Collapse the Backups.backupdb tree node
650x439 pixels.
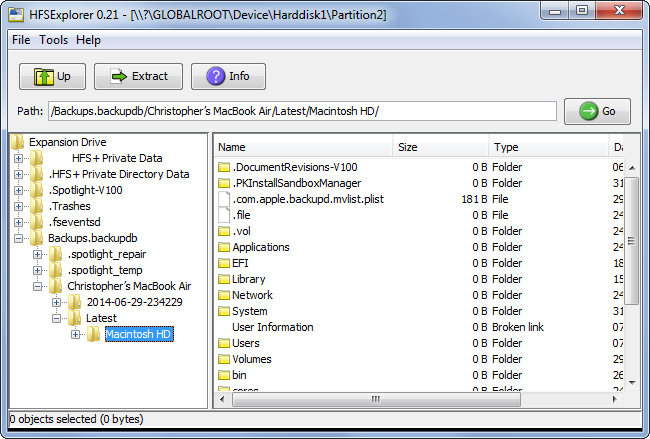(x=18, y=238)
